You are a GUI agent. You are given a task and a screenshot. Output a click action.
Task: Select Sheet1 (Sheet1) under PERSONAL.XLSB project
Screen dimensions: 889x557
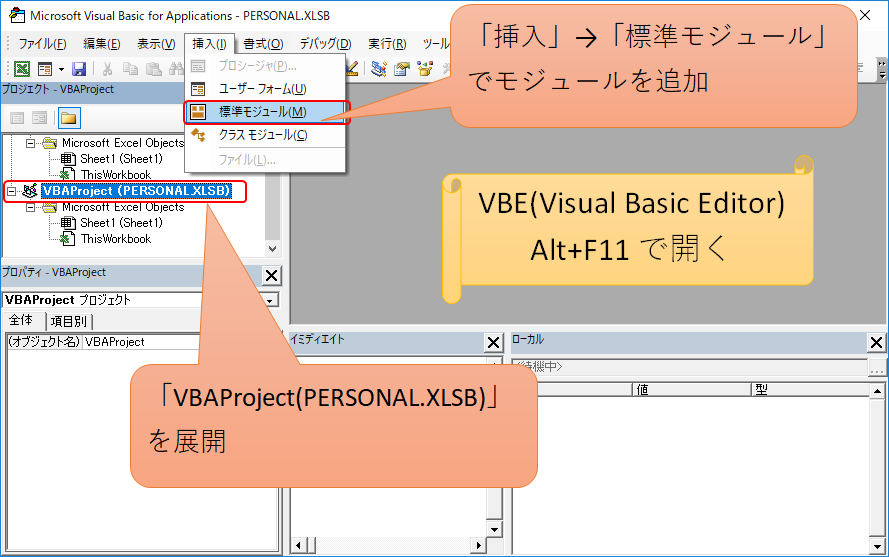pyautogui.click(x=121, y=223)
